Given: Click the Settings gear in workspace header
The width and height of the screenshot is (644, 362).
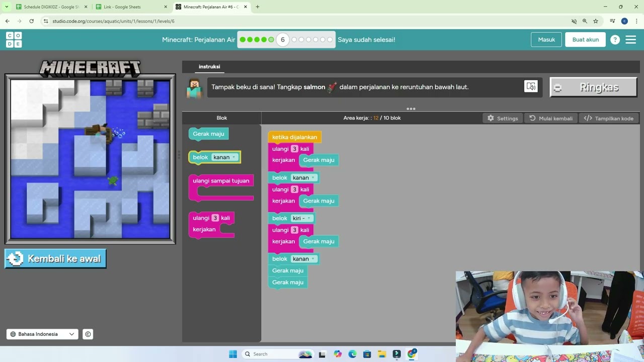Looking at the screenshot, I should [x=503, y=118].
